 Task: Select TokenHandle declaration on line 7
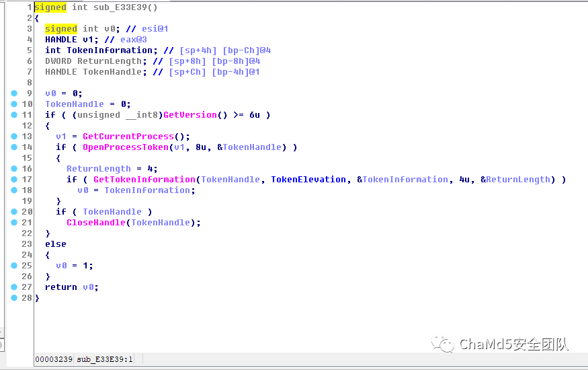pos(112,72)
